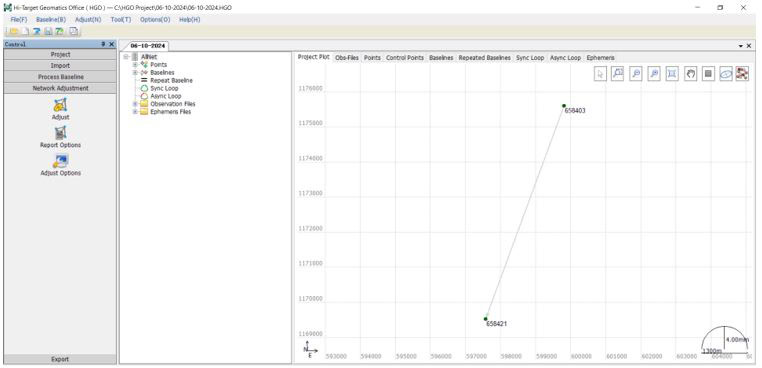This screenshot has width=762, height=368.
Task: Open the Export section button
Action: [x=60, y=359]
